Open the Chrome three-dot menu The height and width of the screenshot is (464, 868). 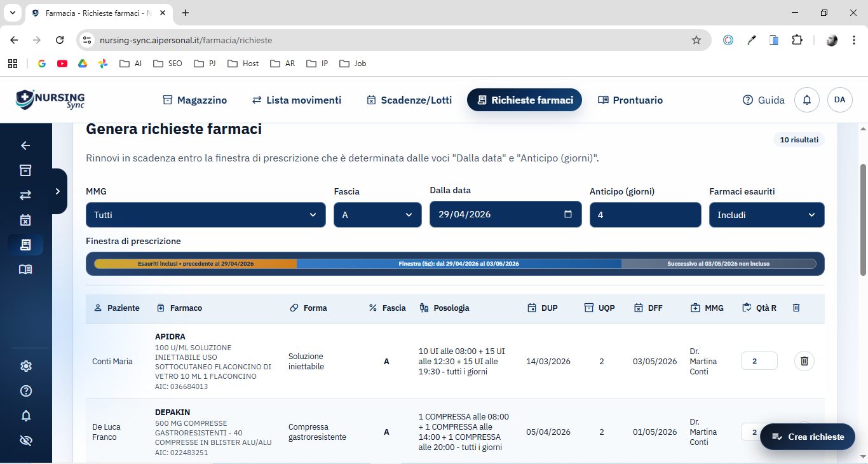pyautogui.click(x=853, y=40)
